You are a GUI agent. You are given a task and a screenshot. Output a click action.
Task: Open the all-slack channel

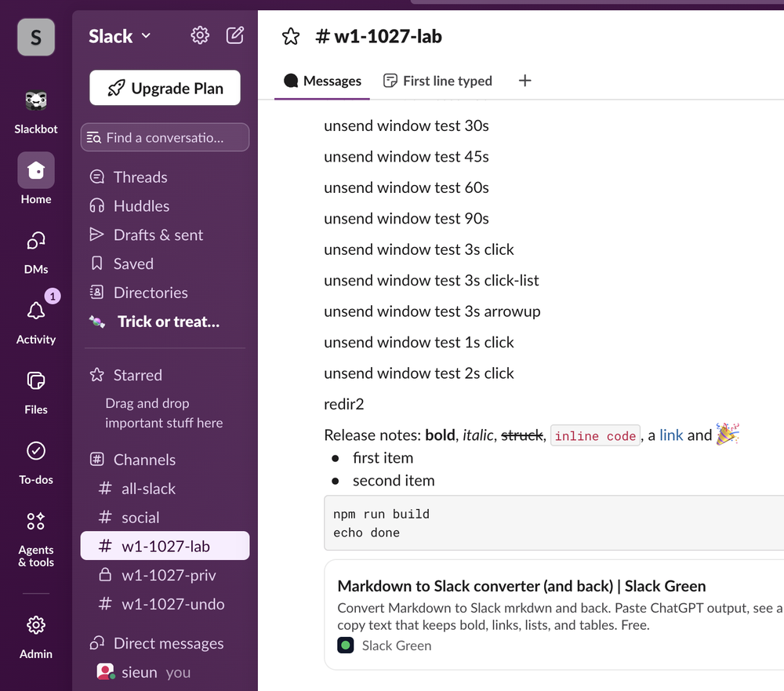(x=165, y=489)
